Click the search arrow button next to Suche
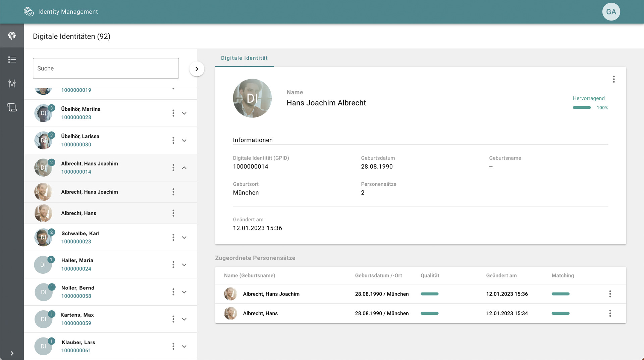 tap(197, 69)
